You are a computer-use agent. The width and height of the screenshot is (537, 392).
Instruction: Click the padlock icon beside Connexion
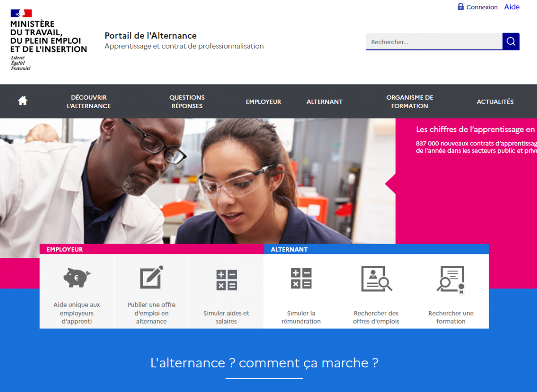click(460, 7)
